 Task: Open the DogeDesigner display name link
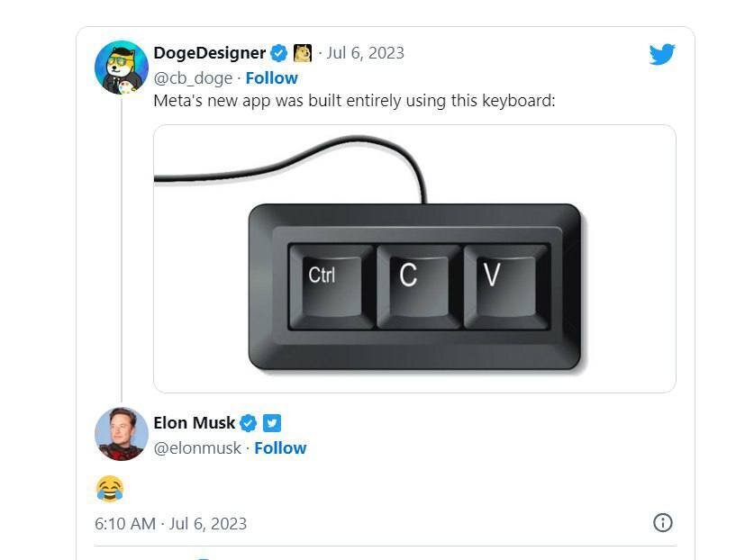tap(209, 53)
